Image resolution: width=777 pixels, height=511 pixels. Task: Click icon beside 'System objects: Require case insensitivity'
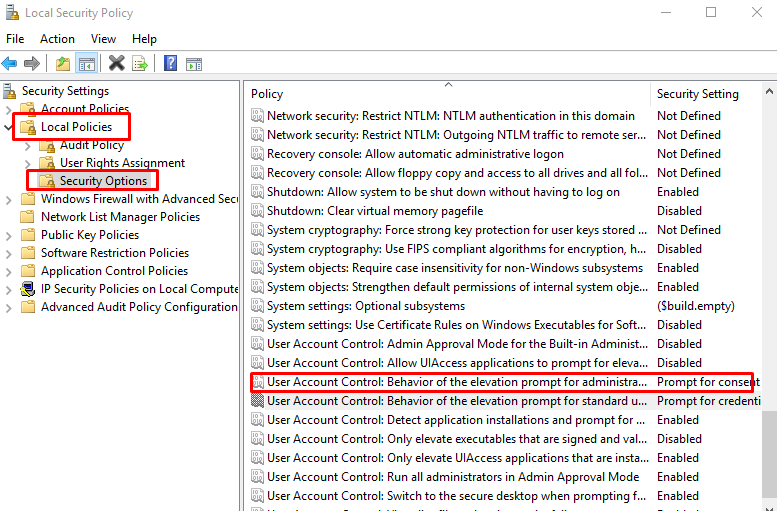point(257,268)
